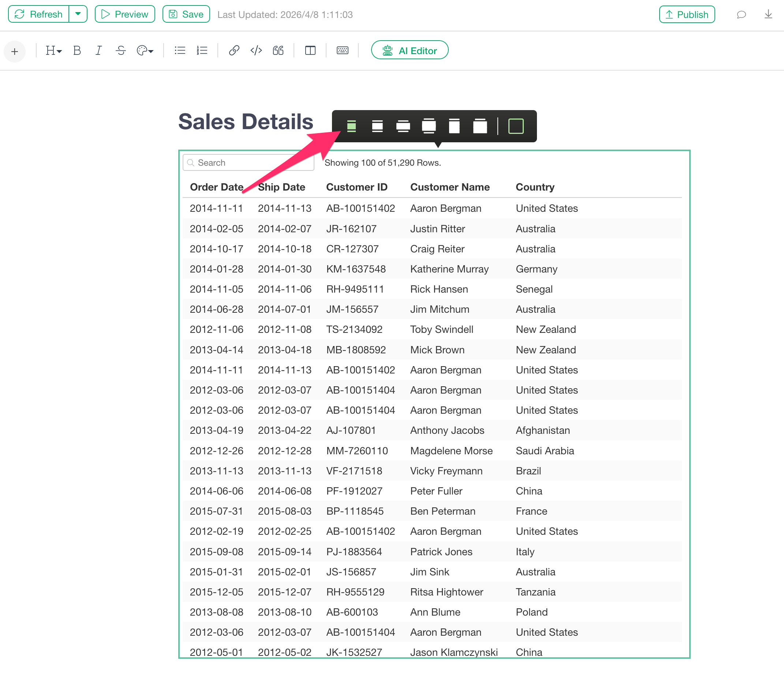This screenshot has height=684, width=784.
Task: Apply italic formatting
Action: click(98, 50)
